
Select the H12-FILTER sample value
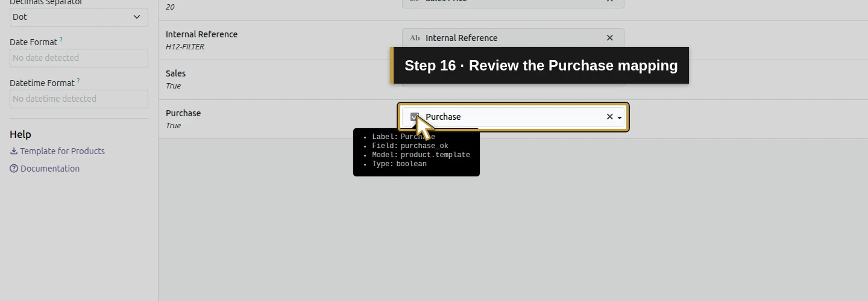(185, 46)
